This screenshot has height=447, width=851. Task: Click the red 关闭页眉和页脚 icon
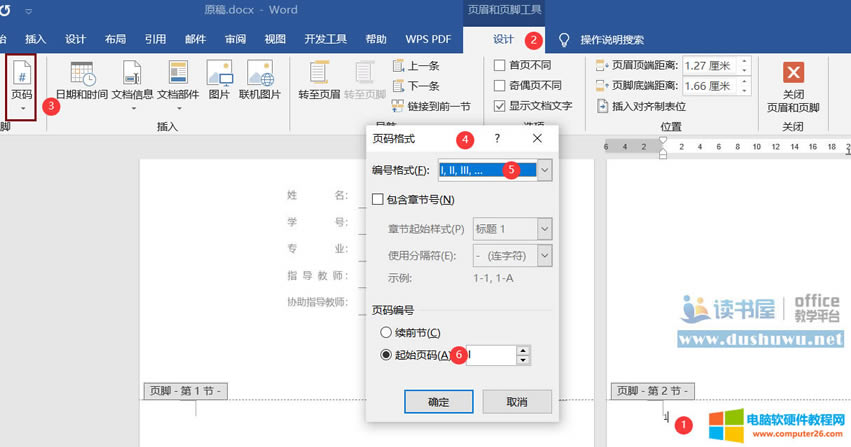pyautogui.click(x=793, y=73)
